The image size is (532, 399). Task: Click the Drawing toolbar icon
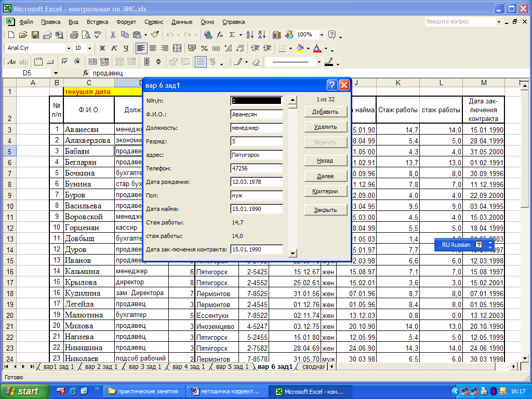coord(289,35)
